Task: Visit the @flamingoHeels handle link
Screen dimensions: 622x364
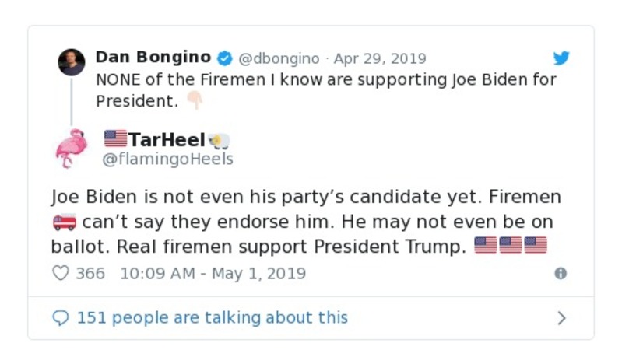Action: (168, 159)
